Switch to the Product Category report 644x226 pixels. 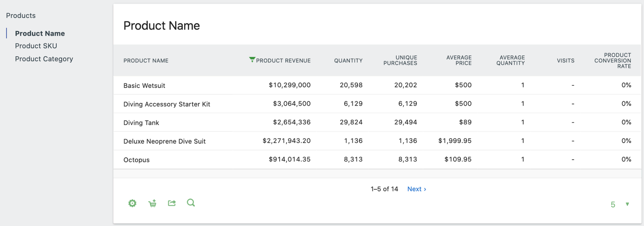(x=44, y=59)
